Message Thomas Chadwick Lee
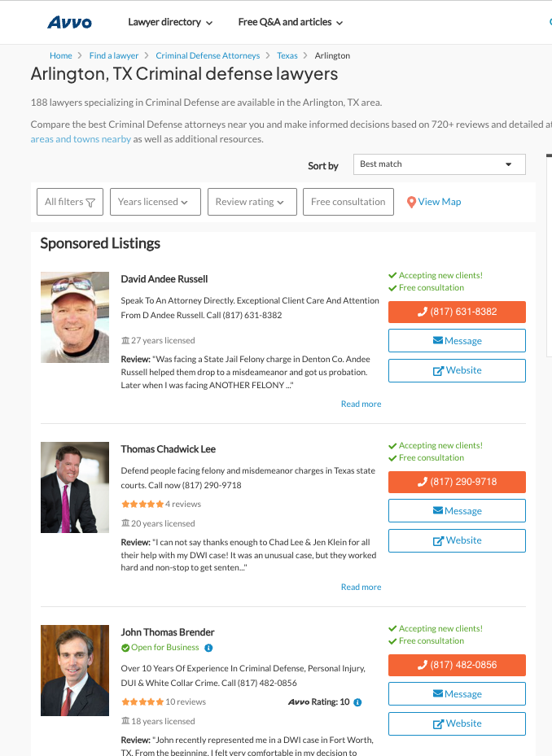This screenshot has width=552, height=756. 457,511
